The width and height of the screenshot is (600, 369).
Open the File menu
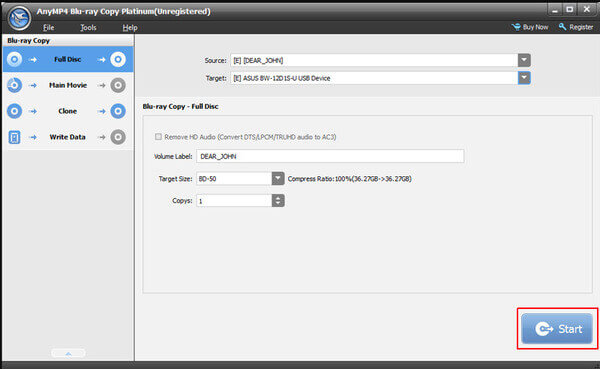(49, 28)
